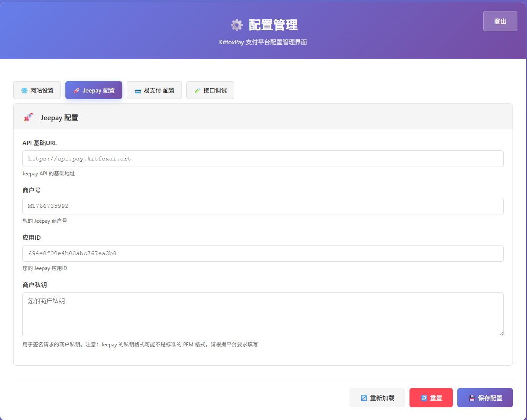Screen dimensions: 527x420
Task: Click the refresh icon on 重新加载 button
Action: pos(363,398)
